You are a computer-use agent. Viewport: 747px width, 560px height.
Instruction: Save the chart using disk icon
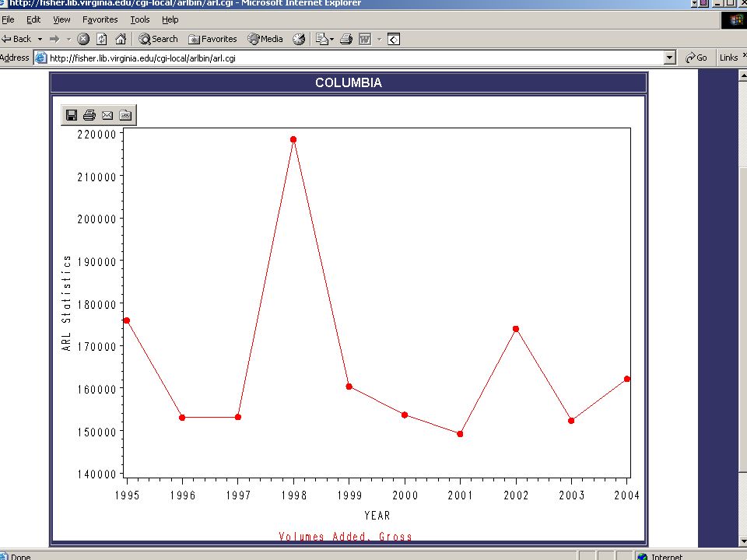click(72, 115)
